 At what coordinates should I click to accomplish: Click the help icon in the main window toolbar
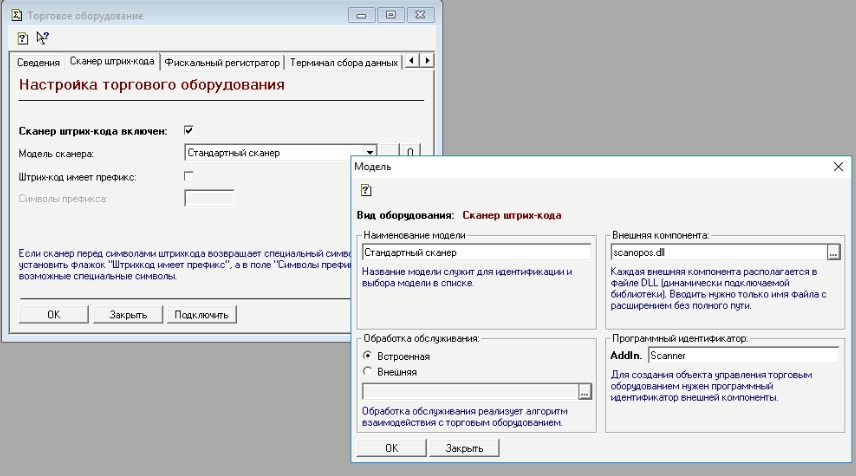(23, 38)
